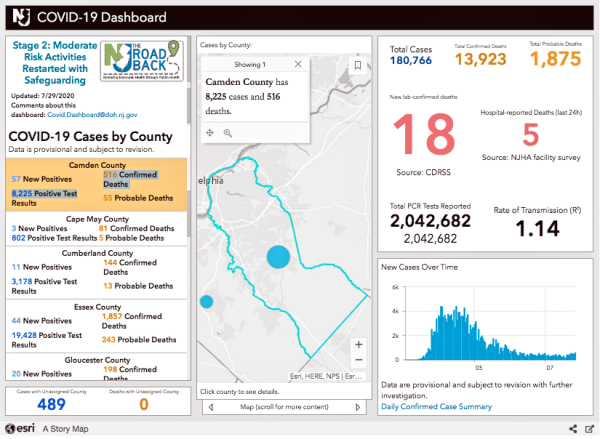Select Cumberland County in list
600x439 pixels.
pyautogui.click(x=96, y=254)
